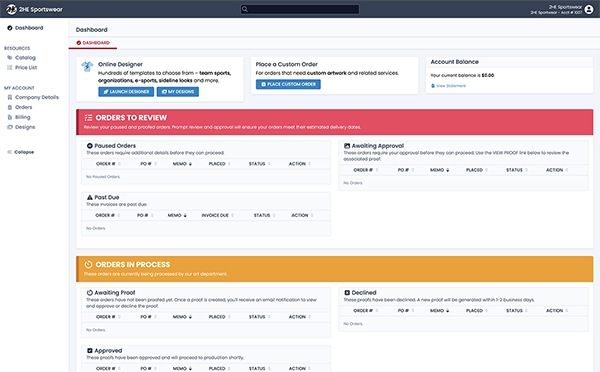Sort Declined by ORDER # column
The width and height of the screenshot is (600, 372).
point(365,311)
